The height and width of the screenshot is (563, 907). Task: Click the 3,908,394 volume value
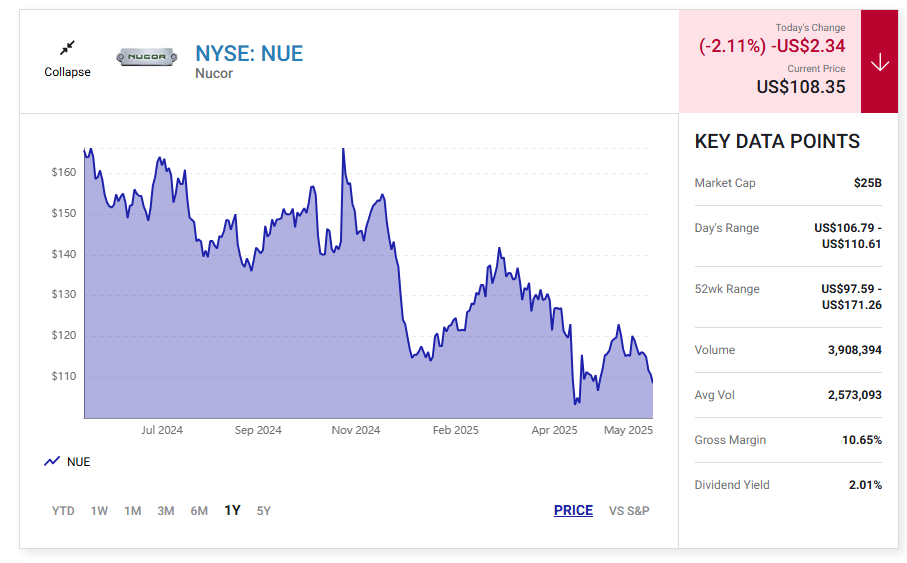(x=855, y=350)
